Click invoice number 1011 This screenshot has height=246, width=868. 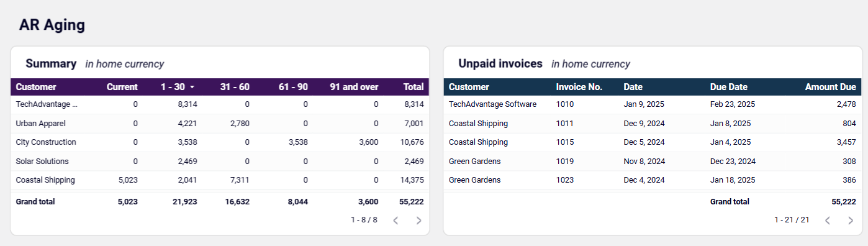point(565,124)
